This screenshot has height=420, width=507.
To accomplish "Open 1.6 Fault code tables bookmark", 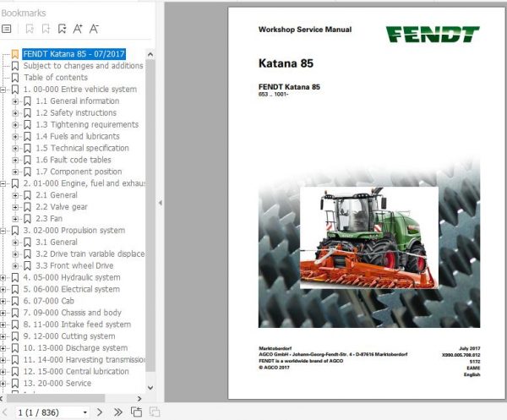I will pos(74,160).
